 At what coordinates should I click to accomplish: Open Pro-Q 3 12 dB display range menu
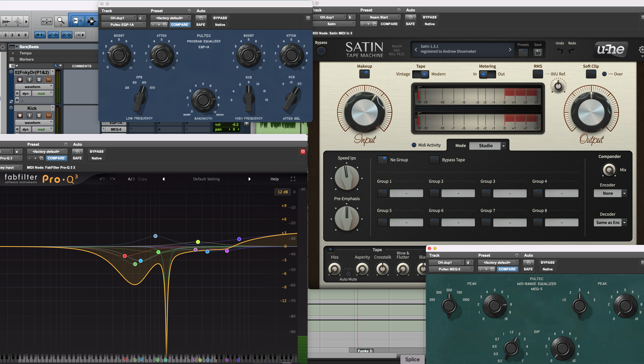[x=283, y=192]
